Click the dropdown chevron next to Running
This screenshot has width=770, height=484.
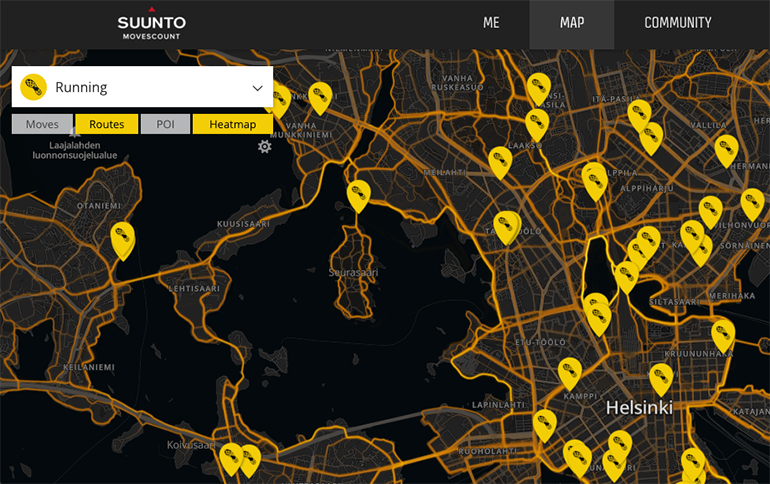tap(257, 88)
